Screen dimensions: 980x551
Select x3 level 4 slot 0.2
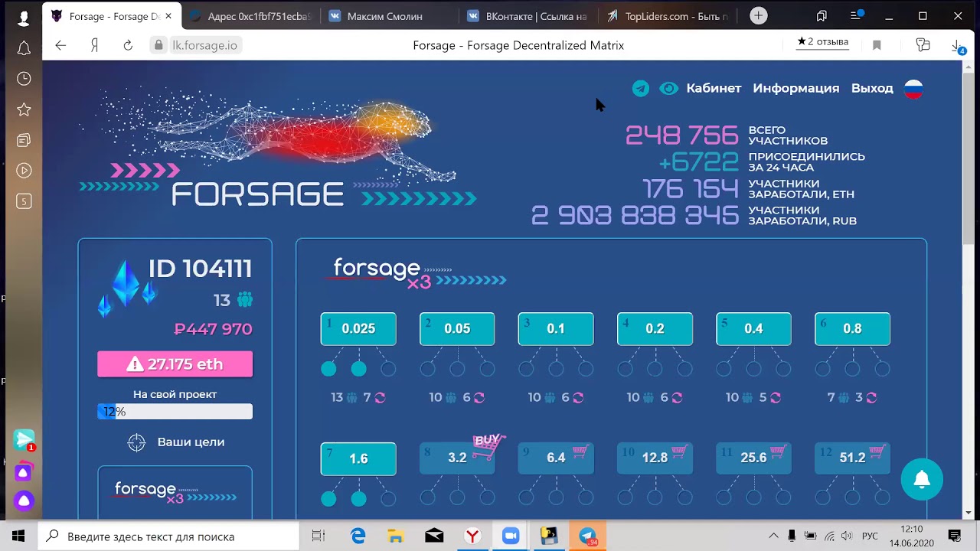pyautogui.click(x=655, y=329)
